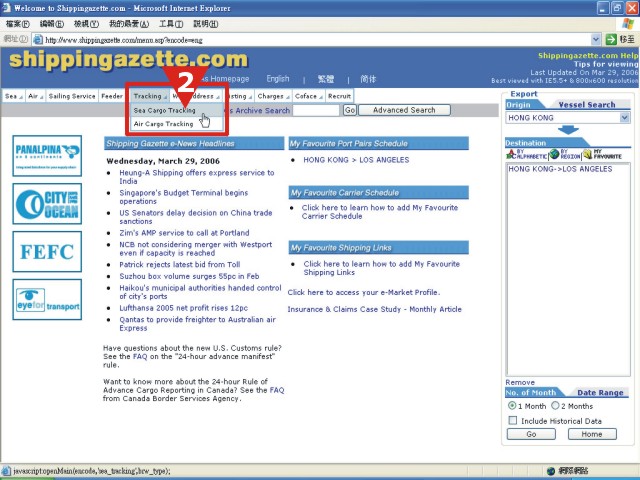Click Remove link under destination list
640x480 pixels.
click(520, 382)
